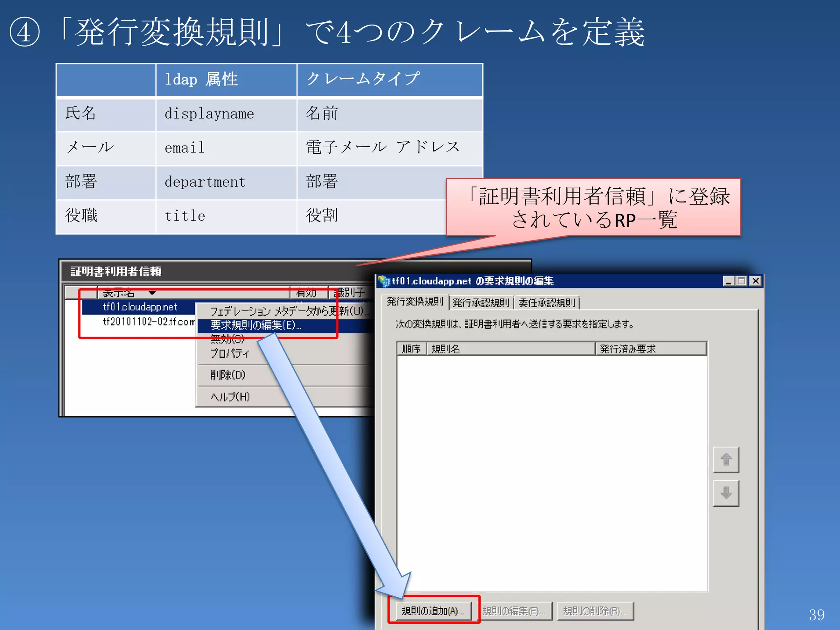Click the move rule down arrow button
This screenshot has height=630, width=840.
pyautogui.click(x=726, y=493)
